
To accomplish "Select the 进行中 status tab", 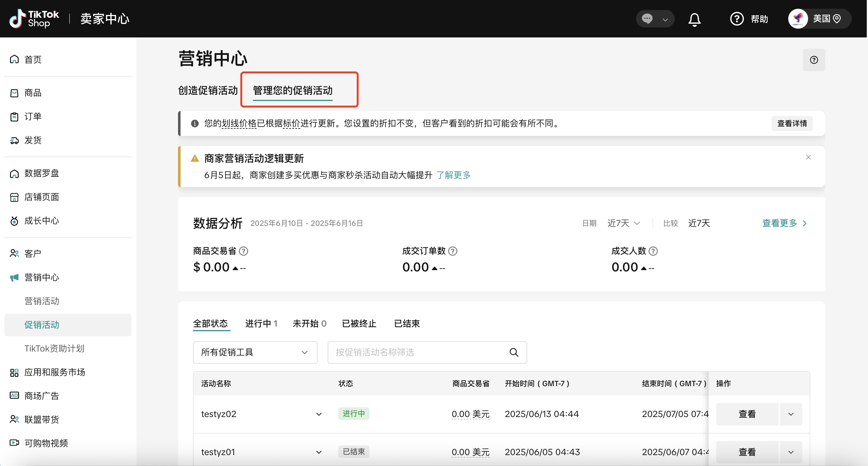I will click(x=261, y=324).
